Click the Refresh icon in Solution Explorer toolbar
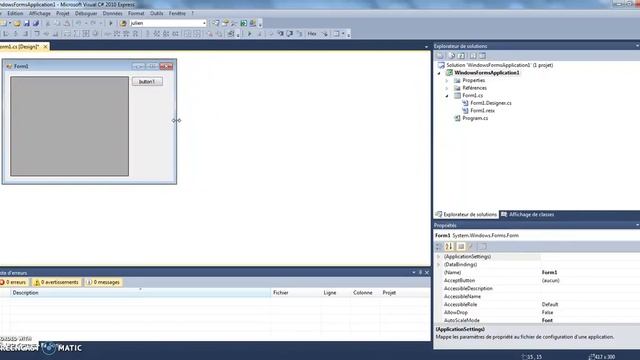This screenshot has height=360, width=640. pos(461,56)
